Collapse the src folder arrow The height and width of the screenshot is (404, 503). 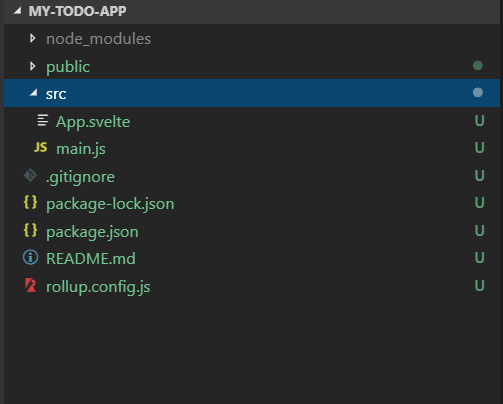tap(33, 93)
